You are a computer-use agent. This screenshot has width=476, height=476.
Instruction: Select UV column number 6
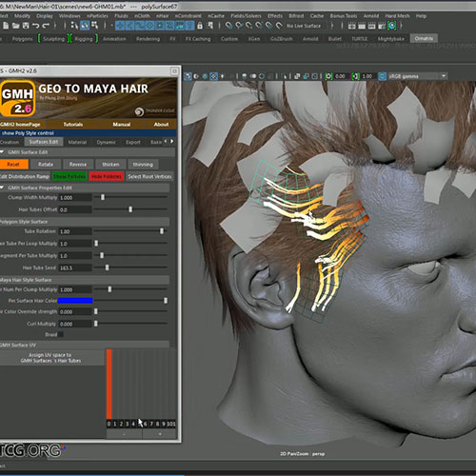pos(146,424)
